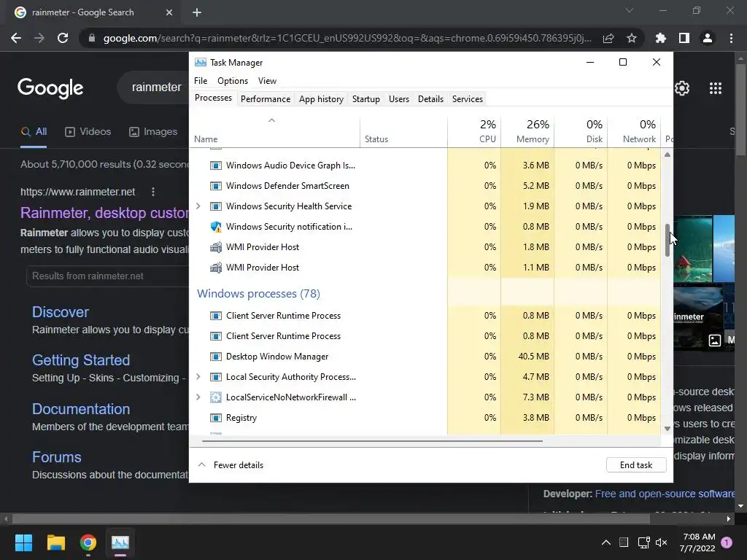Bookmark this page with the star icon
This screenshot has height=560, width=747.
tap(632, 38)
